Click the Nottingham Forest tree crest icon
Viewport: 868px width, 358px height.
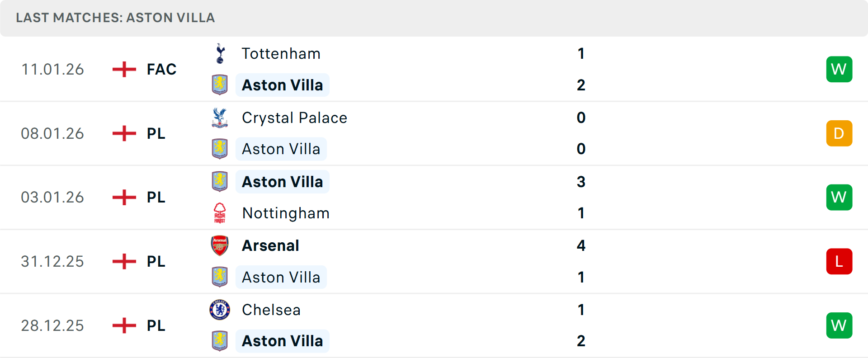tap(220, 213)
